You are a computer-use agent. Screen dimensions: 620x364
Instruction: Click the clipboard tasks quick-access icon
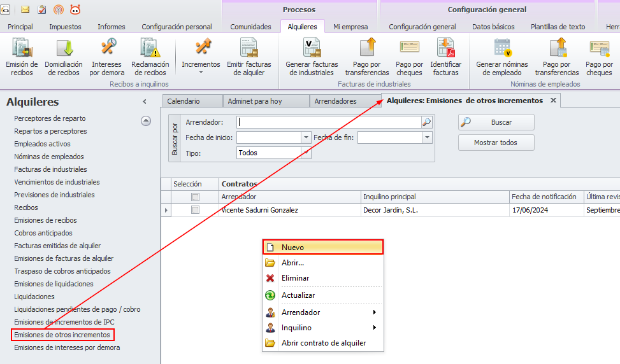click(42, 10)
